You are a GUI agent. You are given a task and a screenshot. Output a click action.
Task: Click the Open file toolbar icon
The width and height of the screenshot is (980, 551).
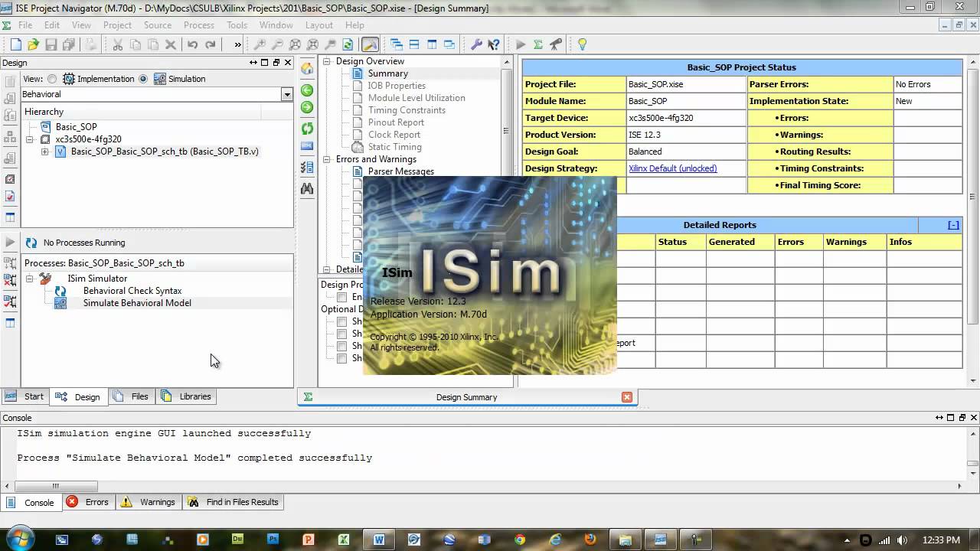[34, 44]
